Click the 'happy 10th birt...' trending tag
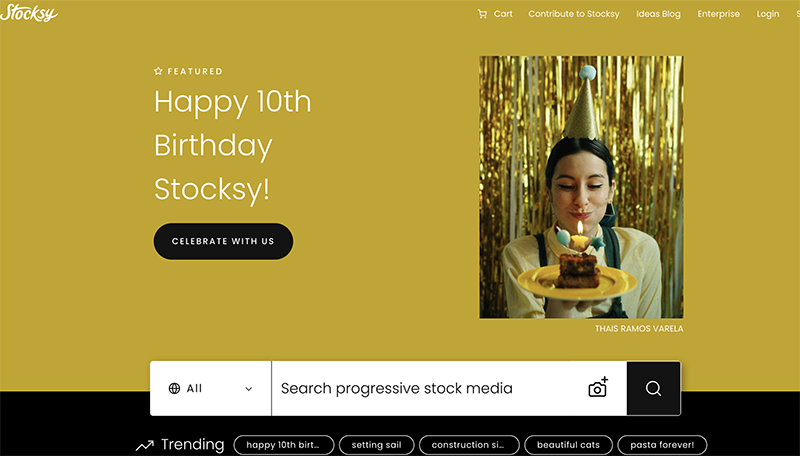 (x=284, y=445)
